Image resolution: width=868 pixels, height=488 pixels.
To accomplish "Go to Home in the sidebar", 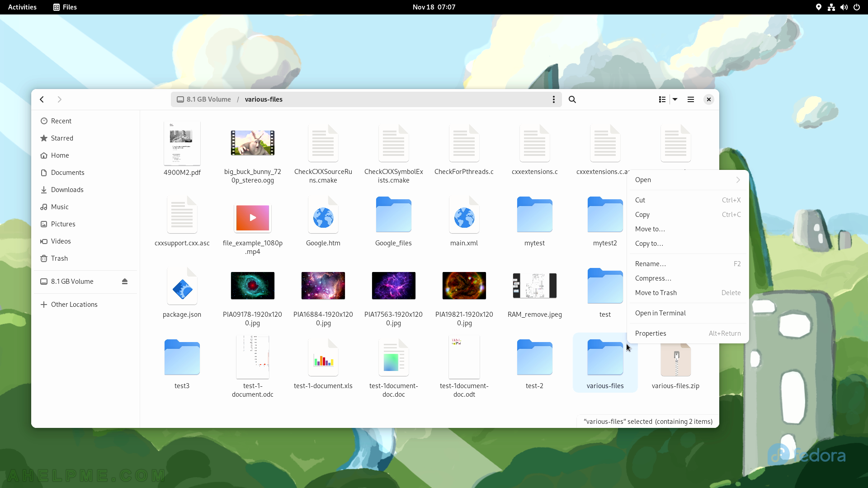I will pos(86,155).
